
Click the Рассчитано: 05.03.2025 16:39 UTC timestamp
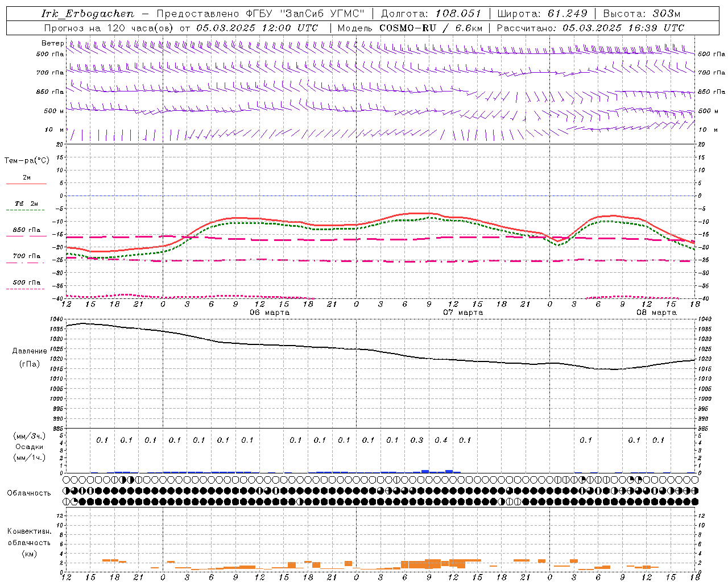coord(590,28)
